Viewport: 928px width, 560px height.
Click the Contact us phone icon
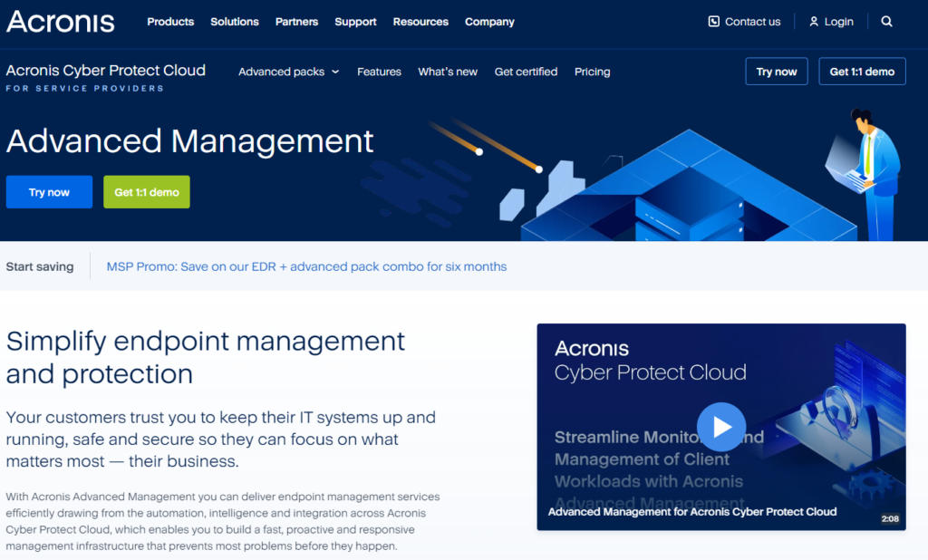point(714,22)
